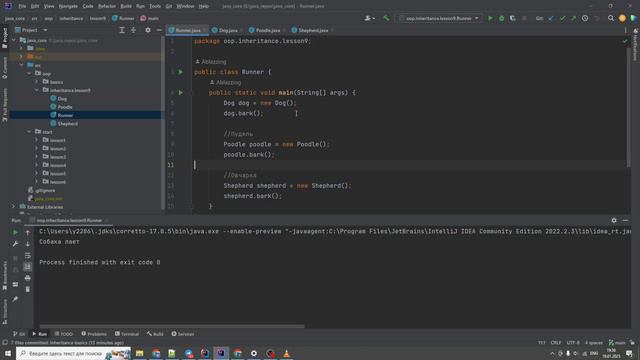Viewport: 640px width, 360px height.
Task: Toggle scroll to end in Run console
Action: pyautogui.click(x=28, y=267)
